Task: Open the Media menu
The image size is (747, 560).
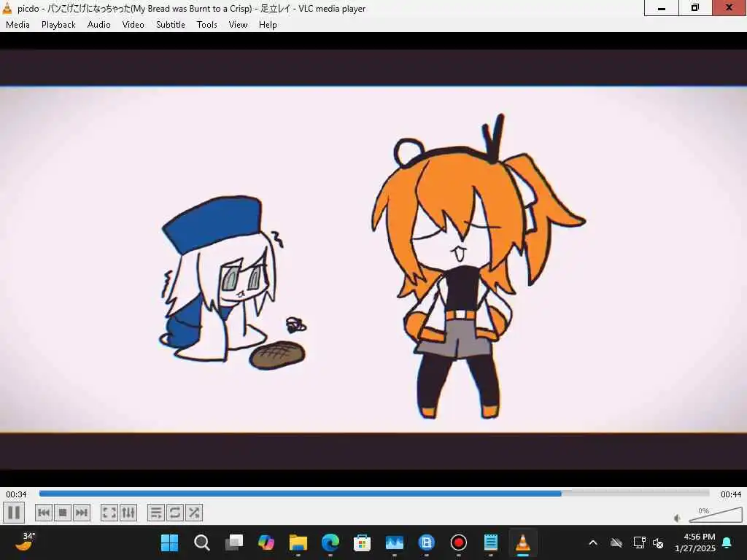Action: (18, 25)
